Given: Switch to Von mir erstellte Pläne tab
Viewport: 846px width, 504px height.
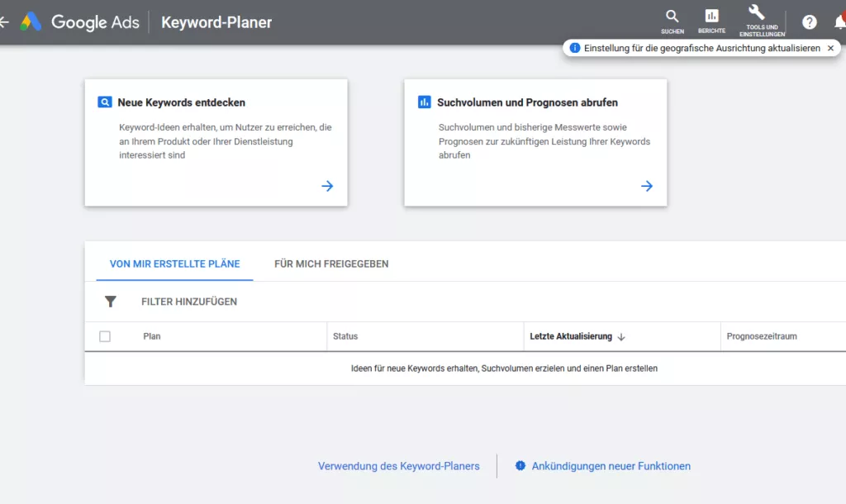Looking at the screenshot, I should point(175,264).
